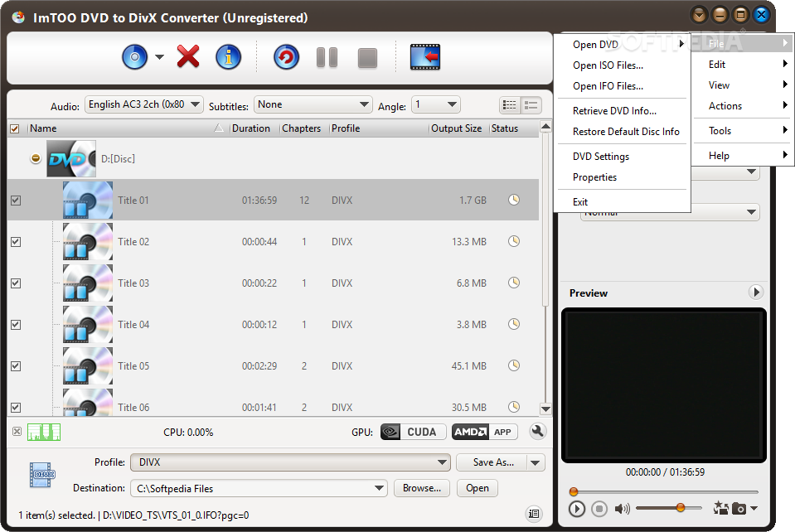Click the preview seek bar handle
Image resolution: width=795 pixels, height=532 pixels.
[574, 491]
